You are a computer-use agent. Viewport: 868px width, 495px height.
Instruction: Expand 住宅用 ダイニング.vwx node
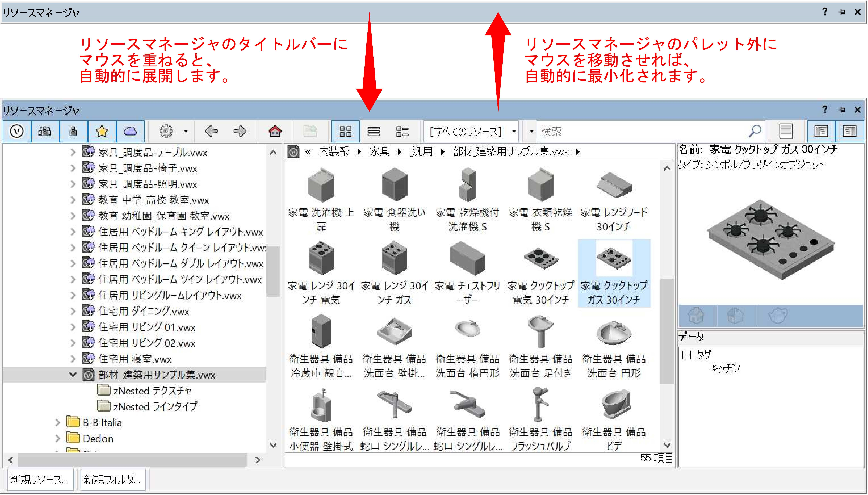click(73, 311)
